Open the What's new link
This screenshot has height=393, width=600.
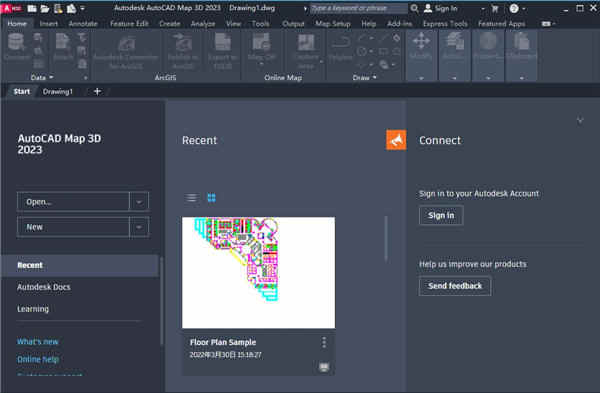coord(38,342)
